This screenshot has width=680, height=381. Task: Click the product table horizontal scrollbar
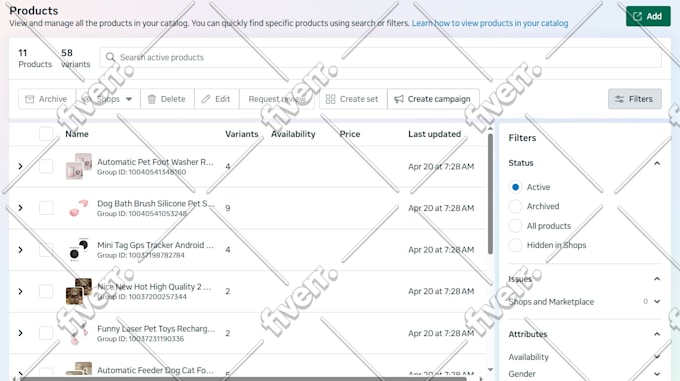pyautogui.click(x=243, y=379)
